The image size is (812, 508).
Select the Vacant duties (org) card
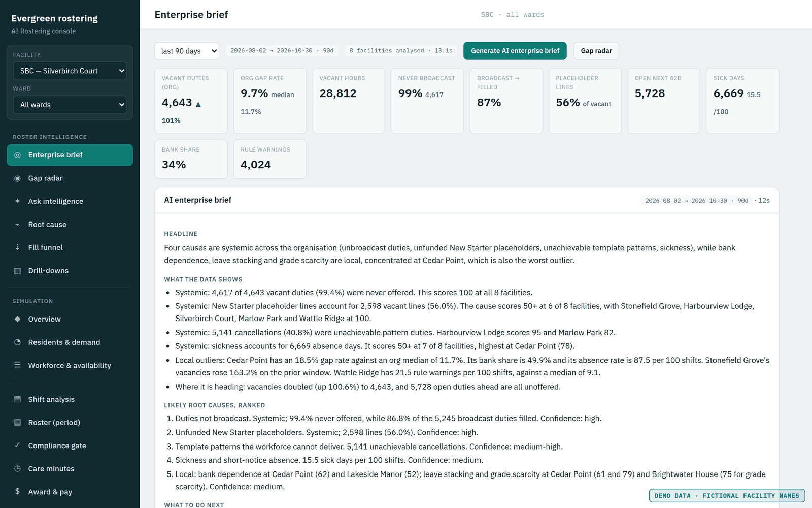(x=191, y=101)
